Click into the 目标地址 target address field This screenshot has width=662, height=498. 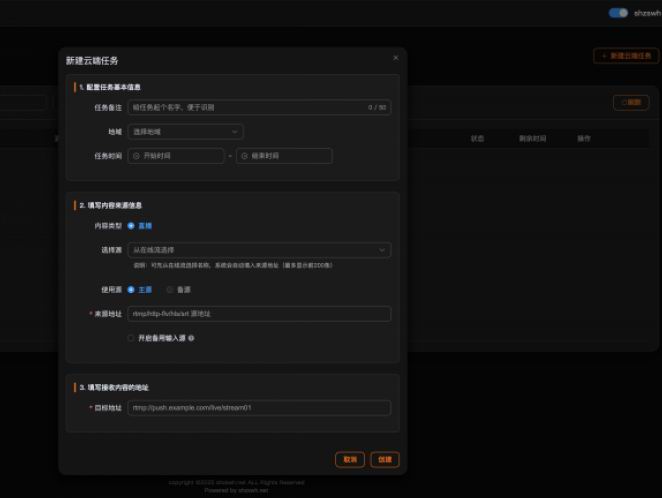pyautogui.click(x=259, y=408)
